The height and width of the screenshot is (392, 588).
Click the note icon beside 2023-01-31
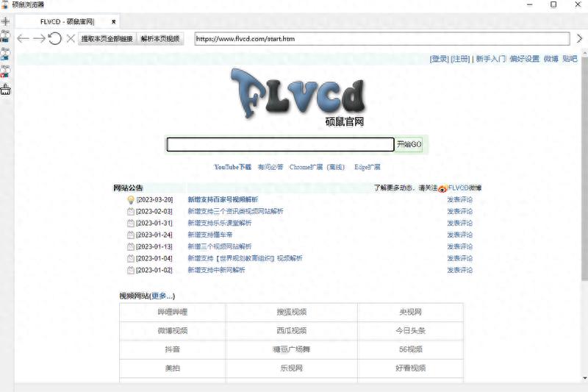(x=131, y=223)
